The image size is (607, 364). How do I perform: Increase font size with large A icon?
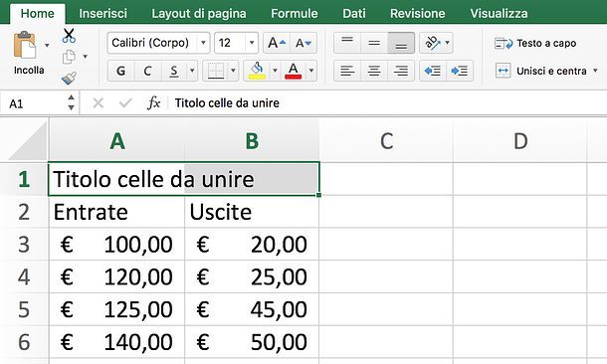tap(277, 43)
